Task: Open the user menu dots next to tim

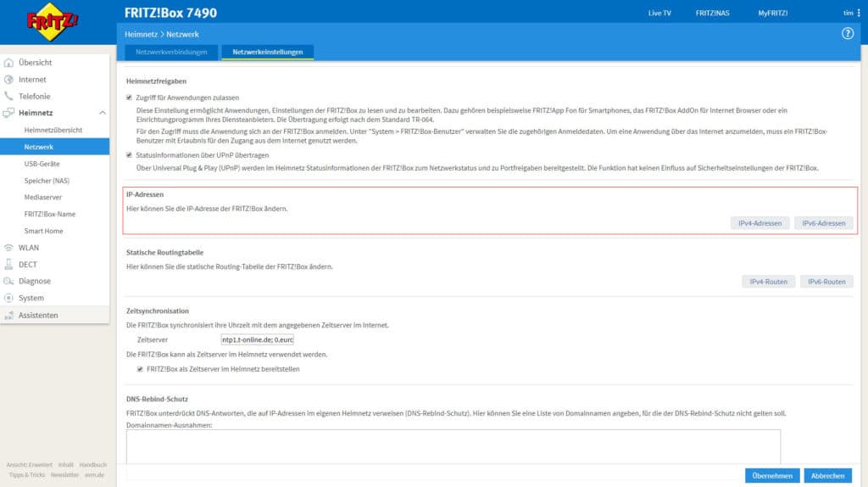Action: (x=859, y=13)
